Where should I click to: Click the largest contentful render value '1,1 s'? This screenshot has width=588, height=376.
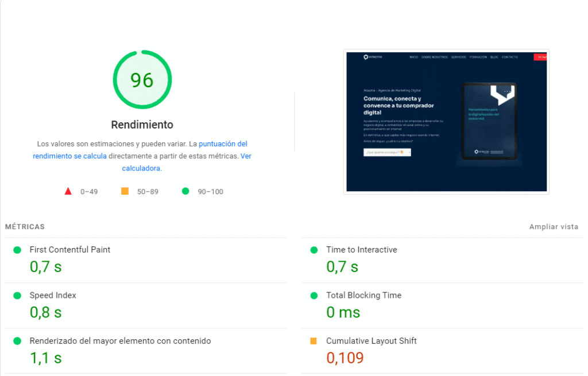click(x=45, y=358)
